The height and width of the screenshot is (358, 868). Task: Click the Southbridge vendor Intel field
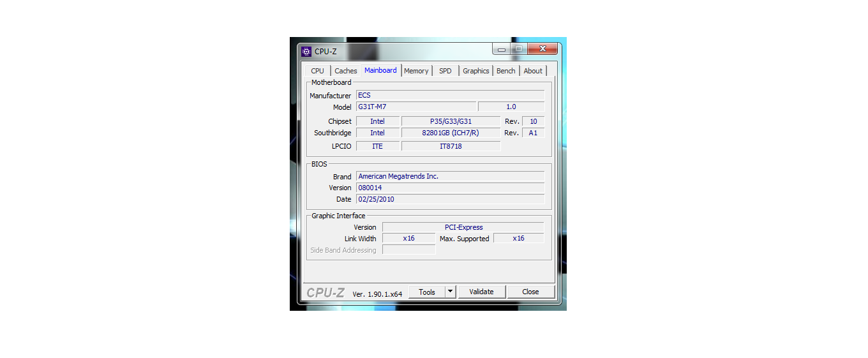(x=378, y=133)
